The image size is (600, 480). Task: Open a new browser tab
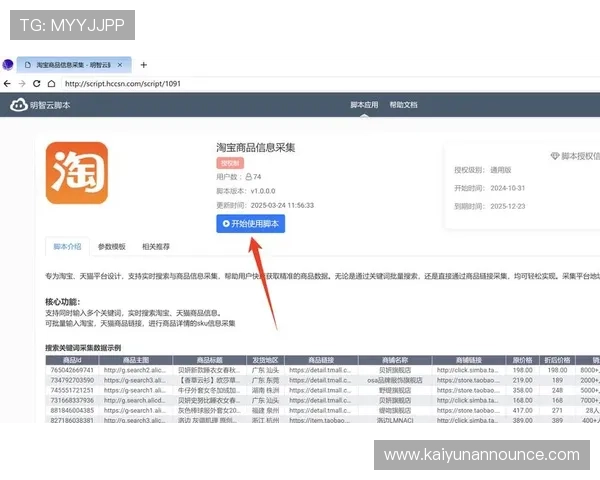point(143,65)
